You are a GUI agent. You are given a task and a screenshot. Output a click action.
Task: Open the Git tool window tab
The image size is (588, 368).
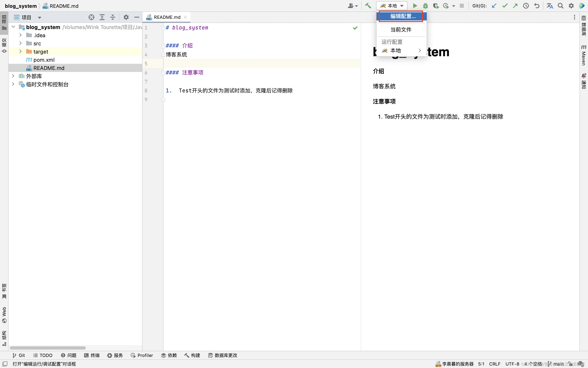click(18, 355)
